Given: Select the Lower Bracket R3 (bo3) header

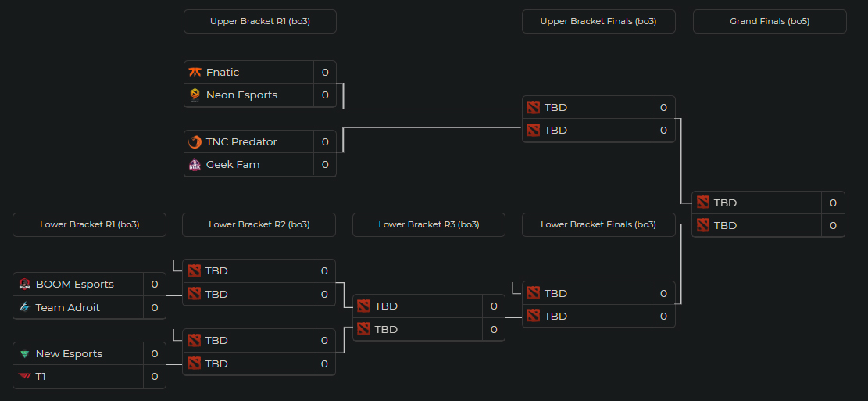Looking at the screenshot, I should pyautogui.click(x=429, y=224).
